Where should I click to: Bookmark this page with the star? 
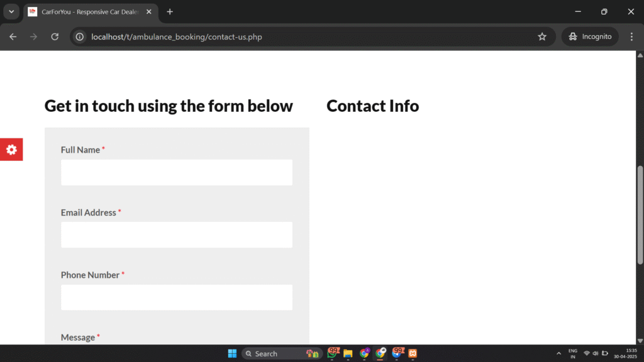(x=542, y=36)
